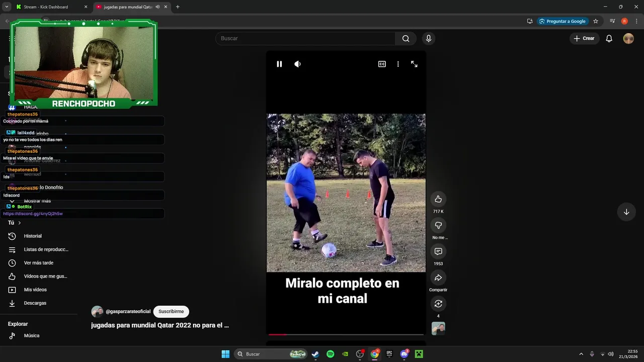Screen dimensions: 644x362
Task: Pause the Shorts video
Action: point(279,64)
